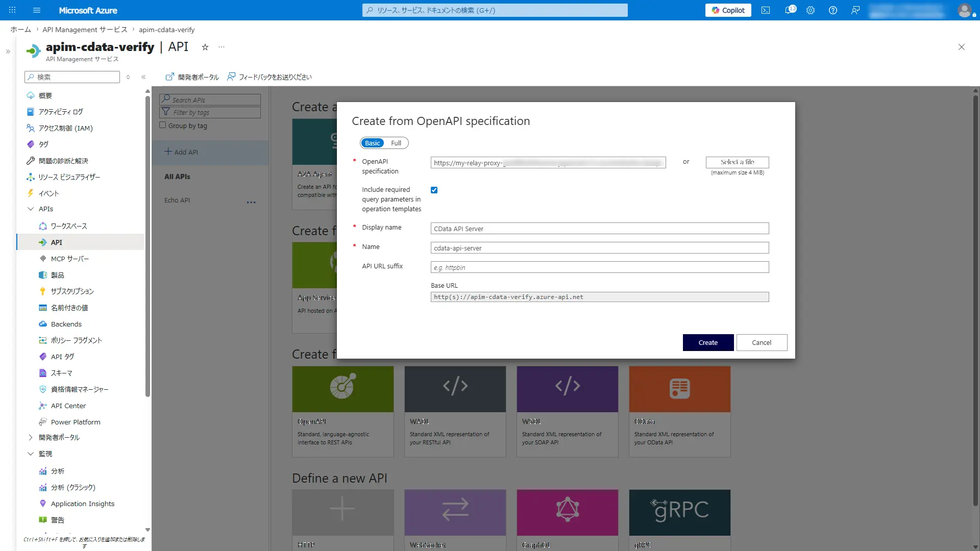
Task: Open Backends in the sidebar
Action: (x=66, y=324)
